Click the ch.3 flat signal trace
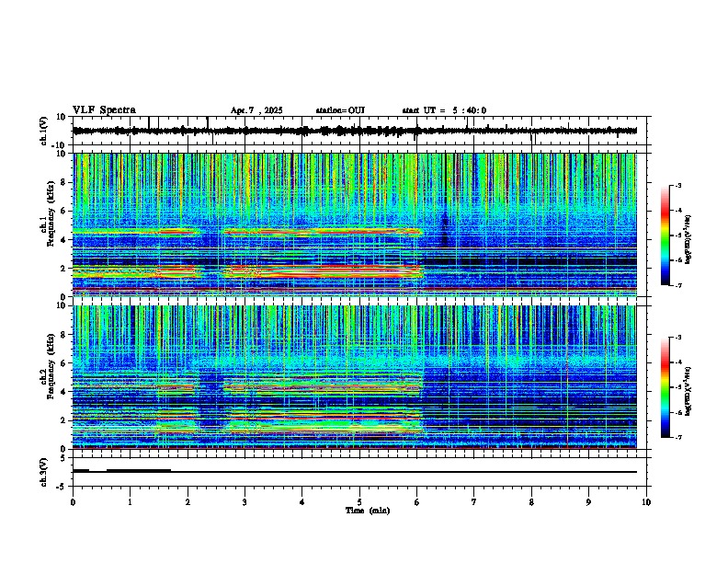This screenshot has height=563, width=728. point(355,472)
